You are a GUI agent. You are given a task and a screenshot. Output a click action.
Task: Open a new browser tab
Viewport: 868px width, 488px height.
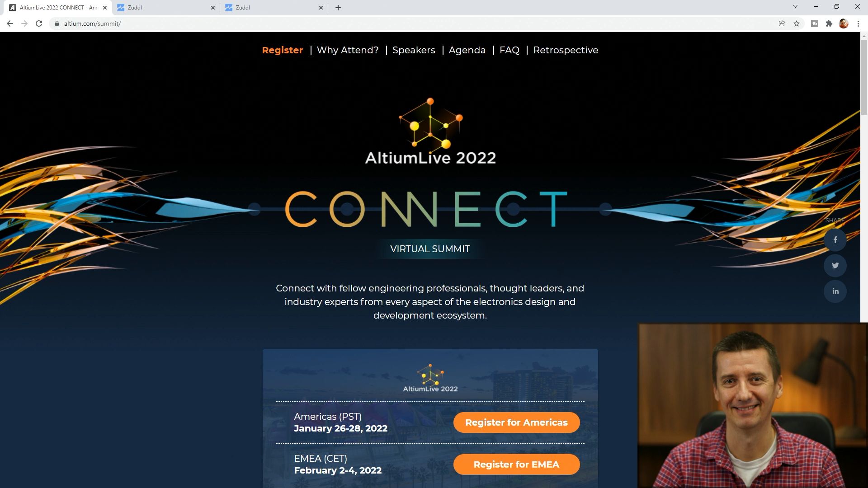[338, 8]
